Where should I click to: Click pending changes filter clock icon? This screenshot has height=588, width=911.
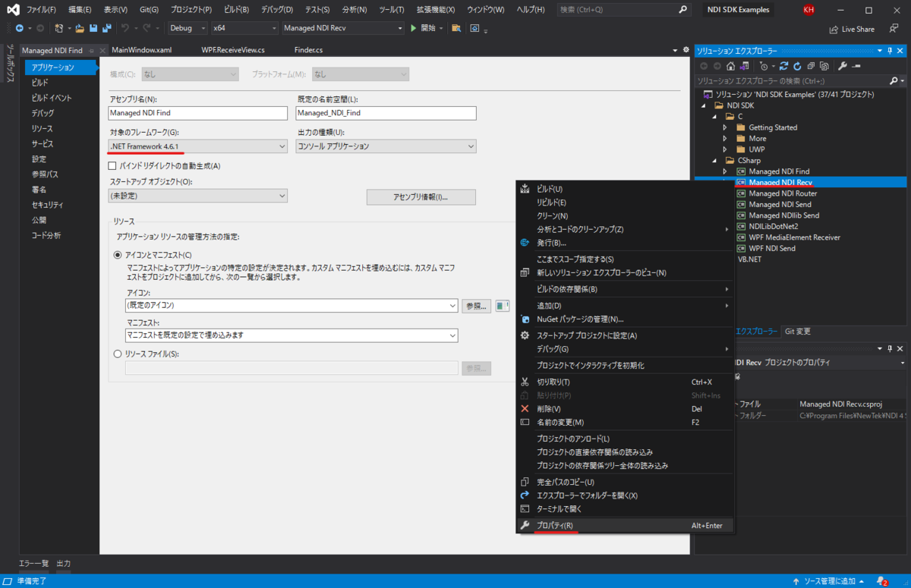coord(763,66)
